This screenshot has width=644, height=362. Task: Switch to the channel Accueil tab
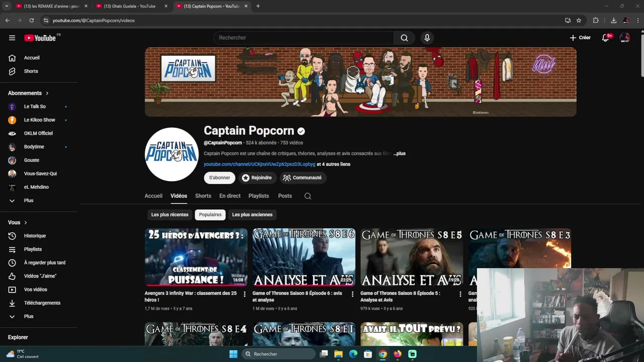tap(153, 196)
